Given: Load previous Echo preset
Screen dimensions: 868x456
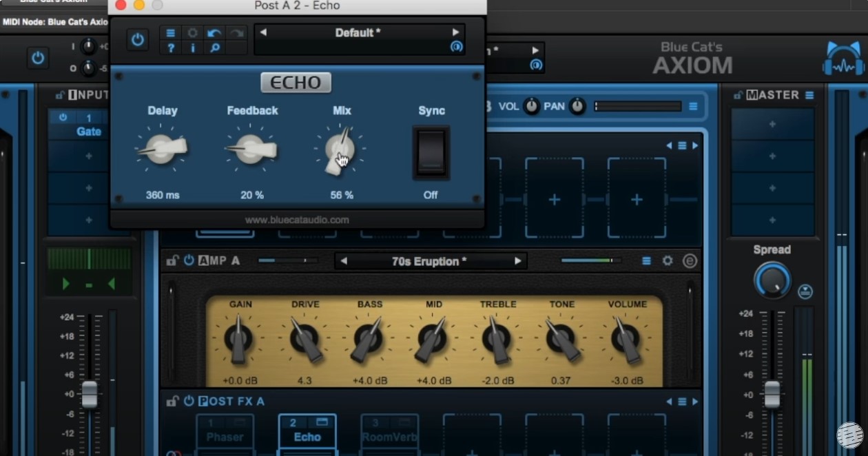Looking at the screenshot, I should (263, 32).
